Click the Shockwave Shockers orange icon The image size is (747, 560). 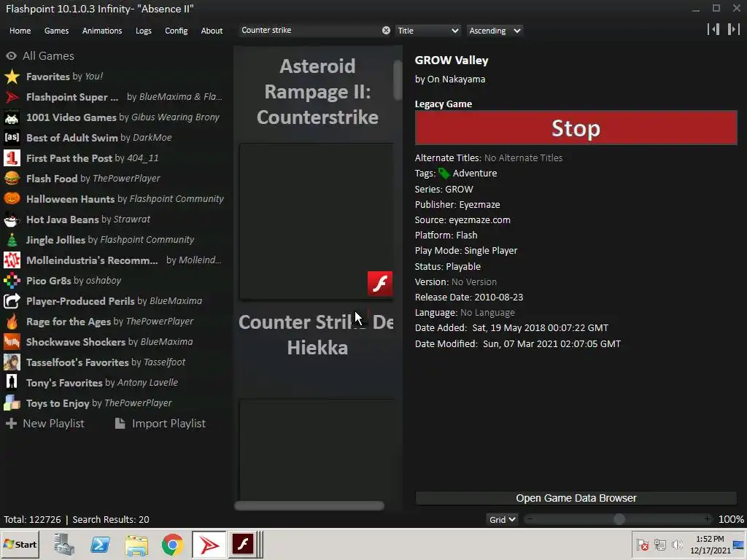point(12,342)
